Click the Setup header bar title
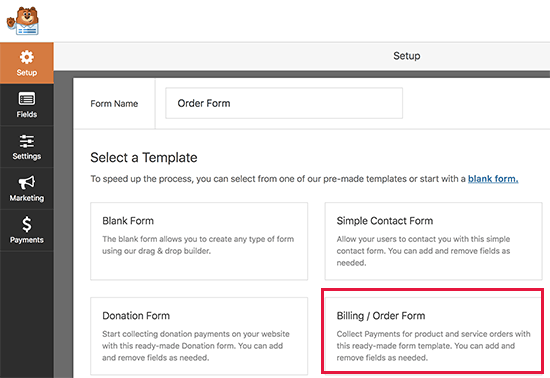 point(407,56)
